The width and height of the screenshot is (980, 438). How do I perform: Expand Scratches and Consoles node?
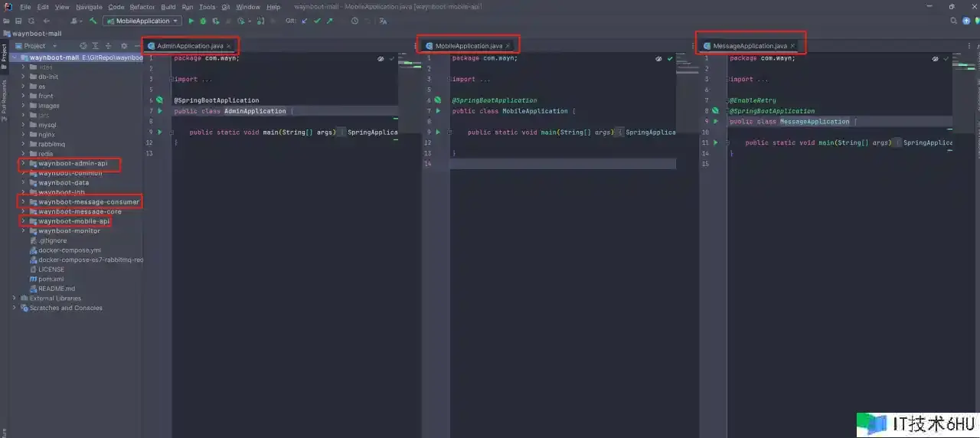click(x=14, y=308)
